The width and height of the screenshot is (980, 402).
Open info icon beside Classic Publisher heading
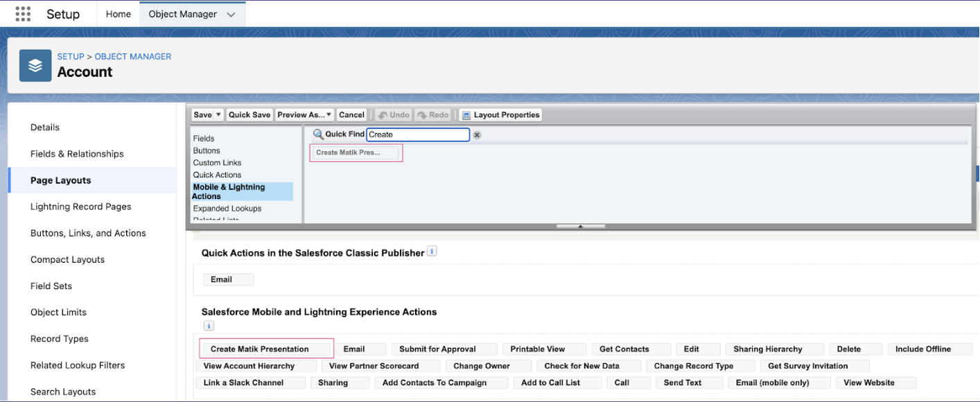tap(432, 252)
